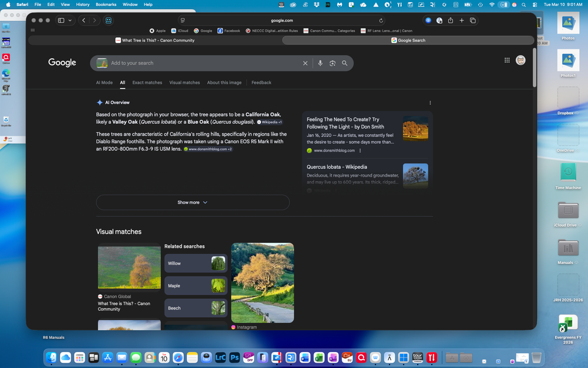Go back with Safari back arrow
Screen dimensions: 588x368
click(84, 20)
